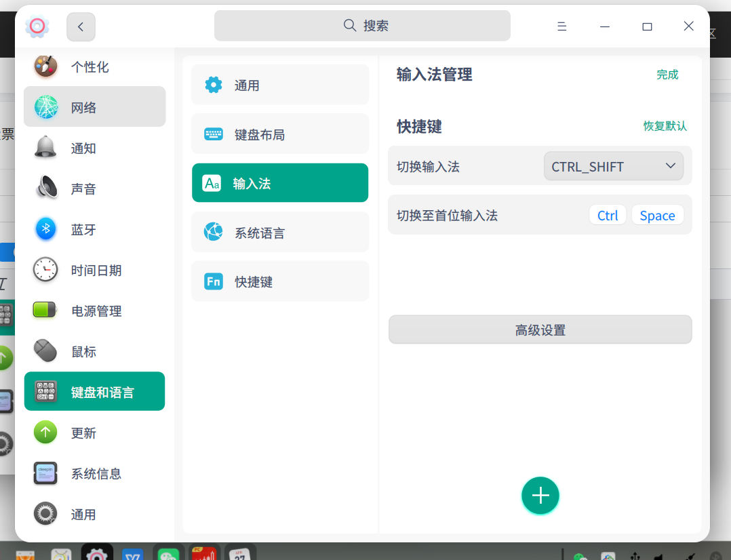Screen dimensions: 731x560
Task: Click 完成 to finish input method management
Action: tap(667, 75)
